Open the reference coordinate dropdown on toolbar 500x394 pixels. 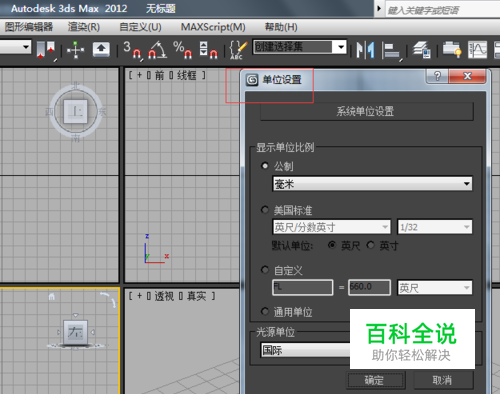pos(15,47)
